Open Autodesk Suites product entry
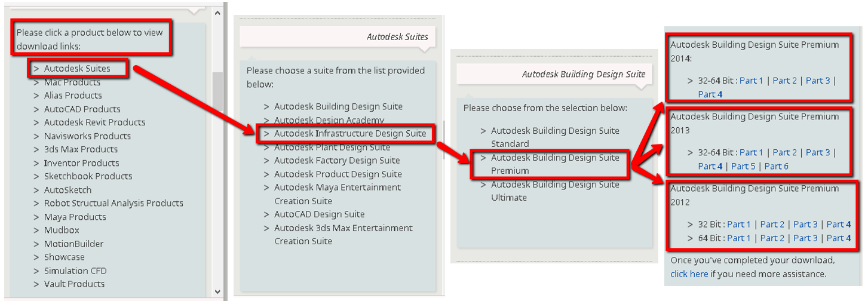868x301 pixels. (x=76, y=69)
